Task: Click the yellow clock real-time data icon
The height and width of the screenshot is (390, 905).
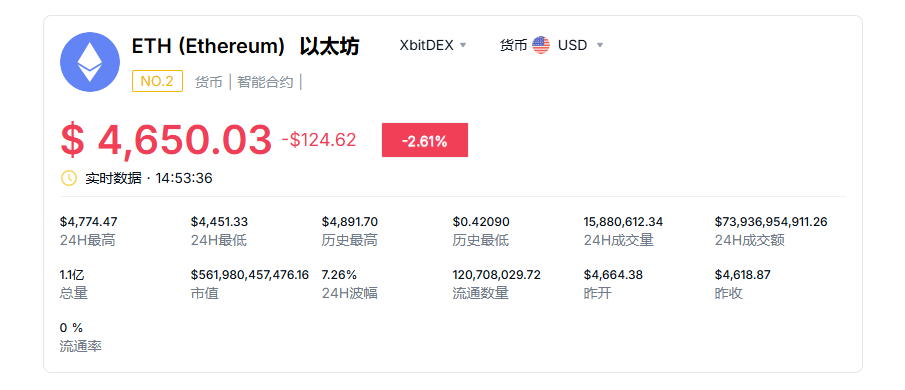Action: [69, 178]
